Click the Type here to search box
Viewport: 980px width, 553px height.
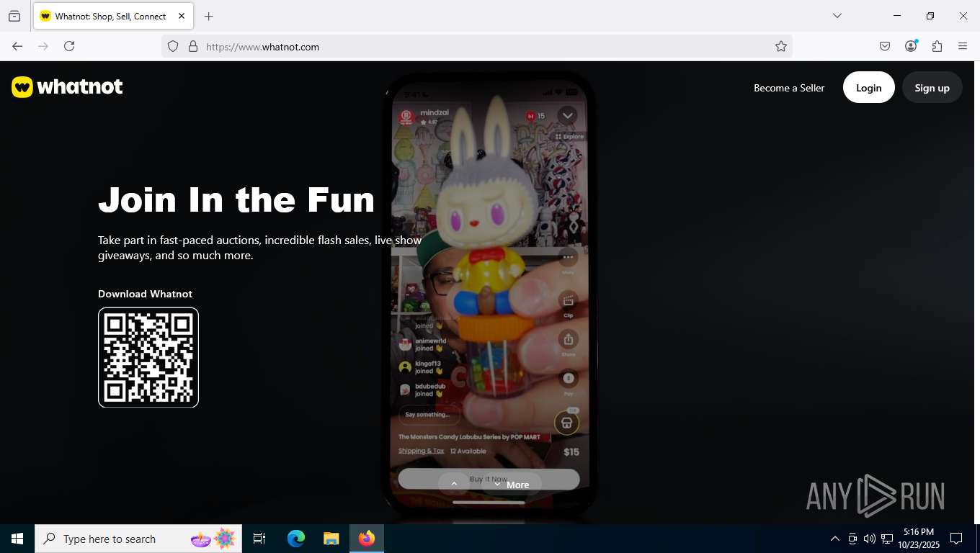click(138, 539)
